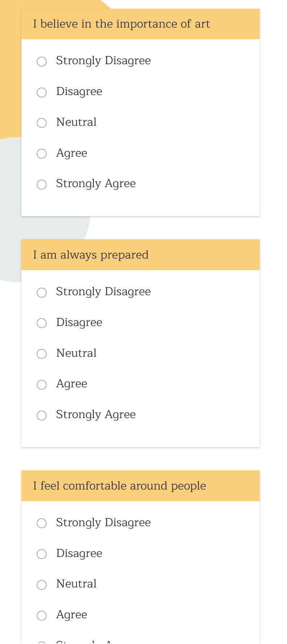Click the 'I believe in the importance of art' header
The width and height of the screenshot is (287, 644).
121,24
